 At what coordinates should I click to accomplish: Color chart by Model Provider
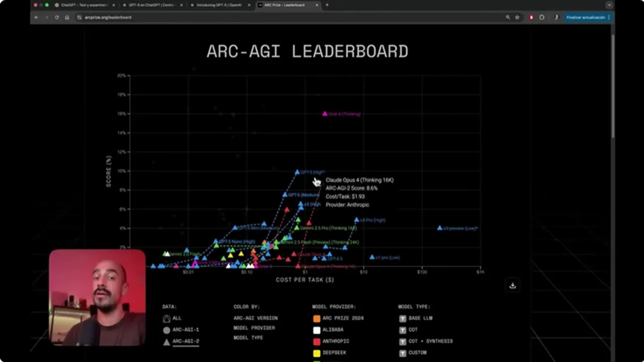click(254, 328)
